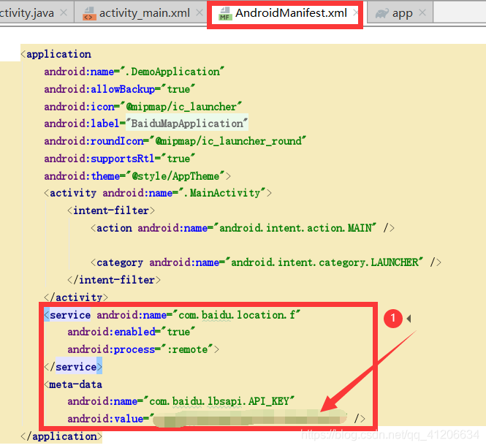
Task: Click the XML file icon on activity_main.xml tab
Action: 89,14
